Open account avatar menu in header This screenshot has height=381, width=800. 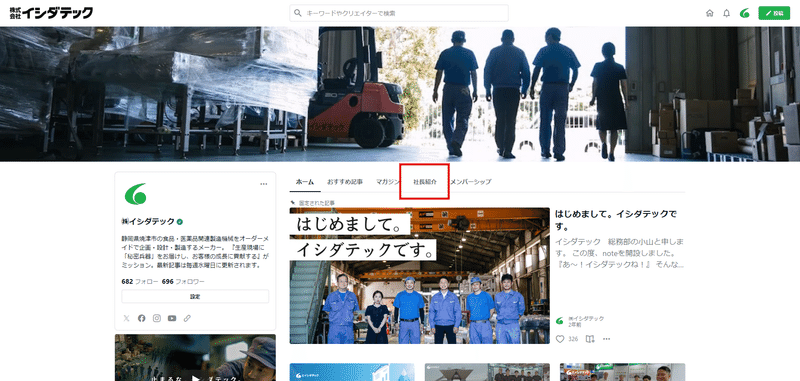[745, 13]
